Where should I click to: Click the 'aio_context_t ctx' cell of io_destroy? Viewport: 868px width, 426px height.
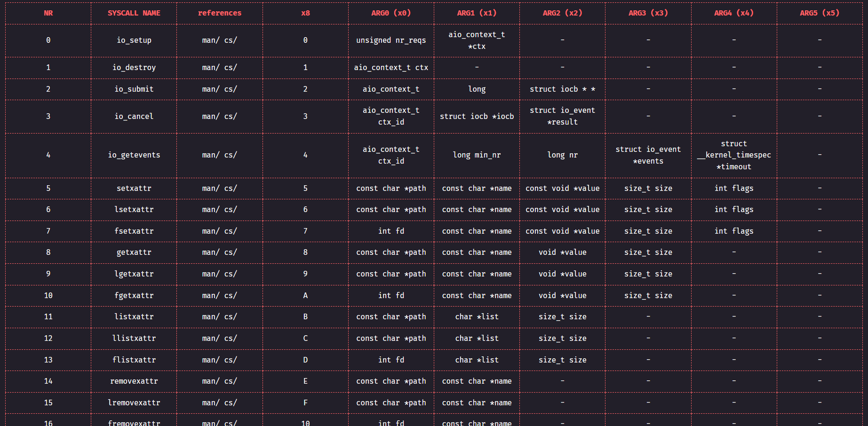(391, 68)
